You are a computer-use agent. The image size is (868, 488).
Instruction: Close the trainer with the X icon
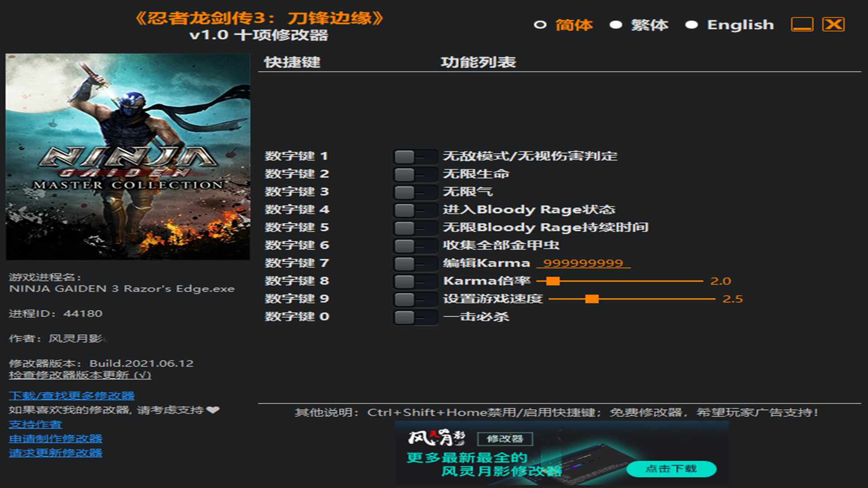point(833,24)
